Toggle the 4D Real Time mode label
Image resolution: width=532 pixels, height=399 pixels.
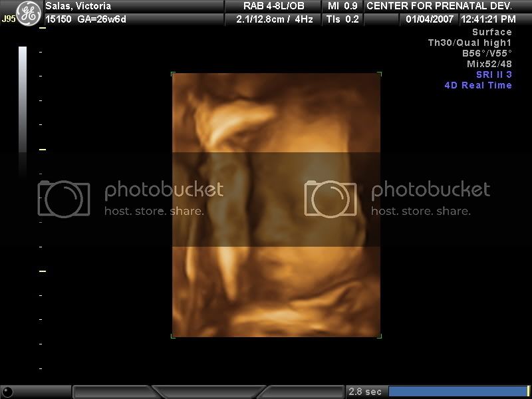[478, 85]
